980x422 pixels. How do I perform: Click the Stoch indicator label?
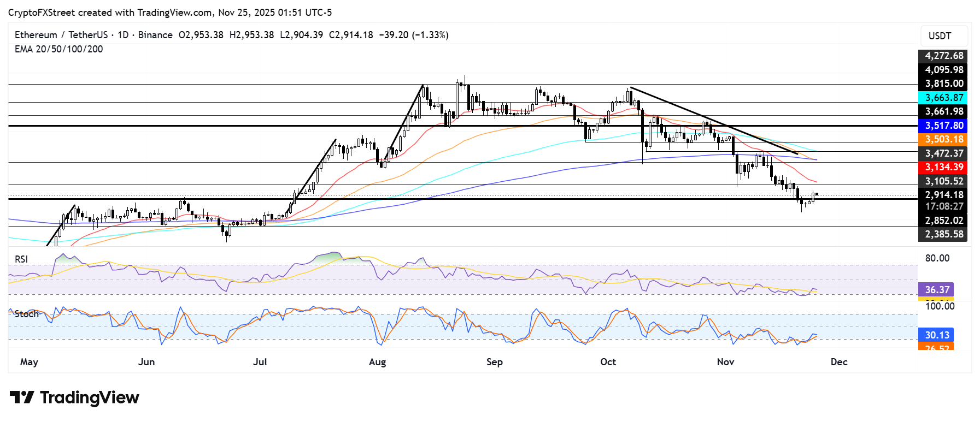click(26, 314)
